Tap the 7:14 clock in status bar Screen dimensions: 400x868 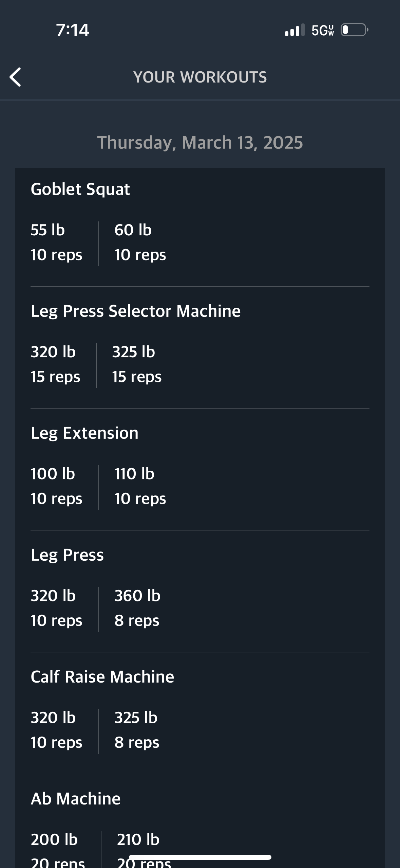[x=73, y=30]
